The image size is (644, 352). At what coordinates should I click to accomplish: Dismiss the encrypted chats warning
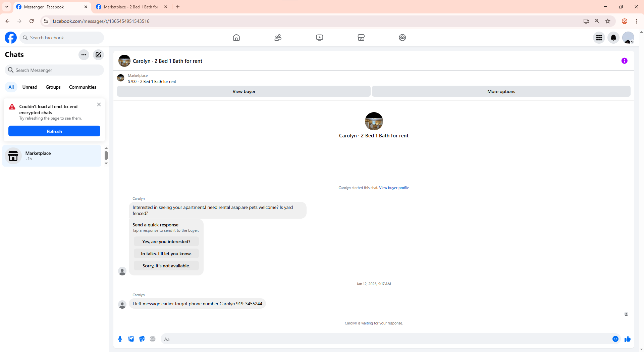99,104
